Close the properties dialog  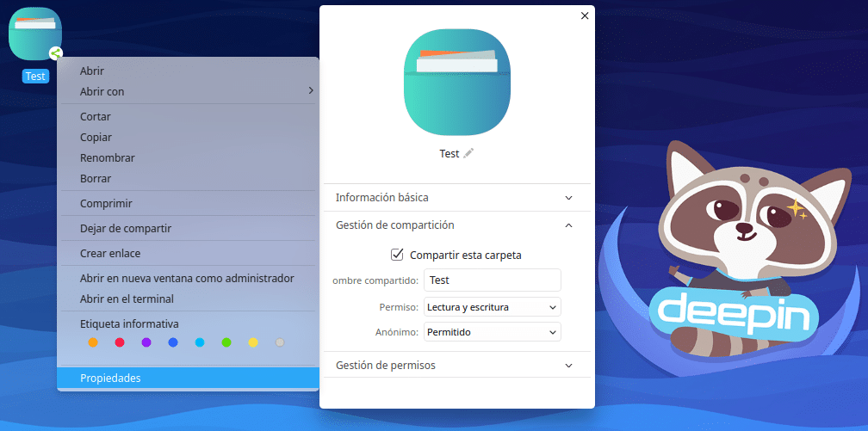pos(585,16)
